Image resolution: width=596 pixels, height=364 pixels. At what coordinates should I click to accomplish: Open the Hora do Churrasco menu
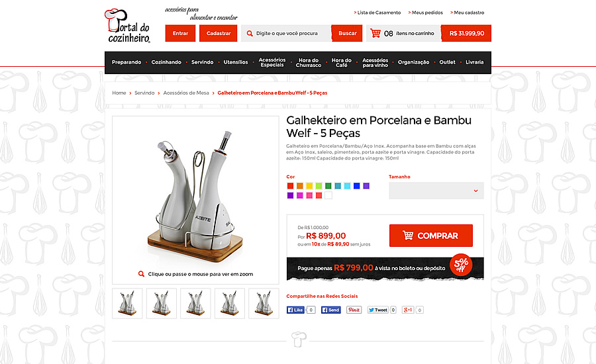(308, 63)
